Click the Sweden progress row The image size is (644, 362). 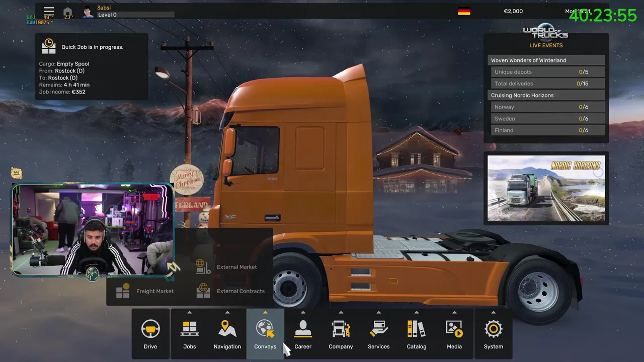[x=548, y=119]
